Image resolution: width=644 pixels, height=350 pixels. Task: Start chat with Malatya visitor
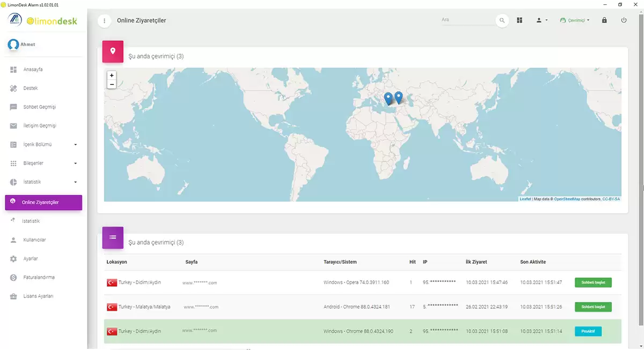pos(593,307)
